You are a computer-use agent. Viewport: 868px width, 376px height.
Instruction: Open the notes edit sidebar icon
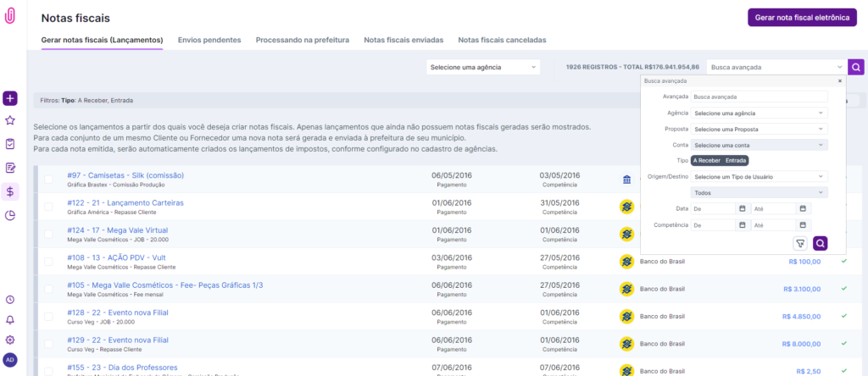pos(10,168)
